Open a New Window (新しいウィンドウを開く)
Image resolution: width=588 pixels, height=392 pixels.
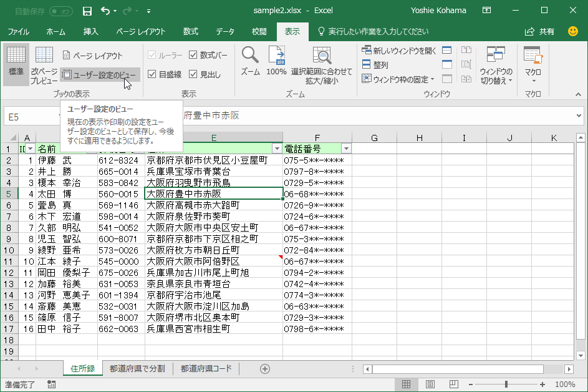click(399, 51)
